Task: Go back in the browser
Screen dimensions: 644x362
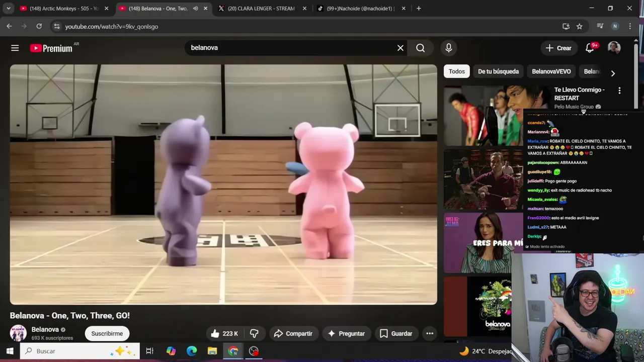Action: pyautogui.click(x=9, y=26)
